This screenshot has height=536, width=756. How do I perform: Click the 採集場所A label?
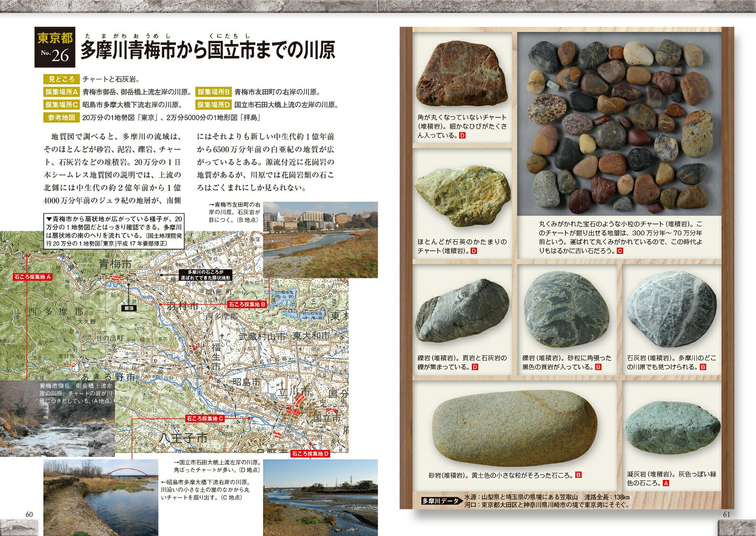click(x=61, y=92)
